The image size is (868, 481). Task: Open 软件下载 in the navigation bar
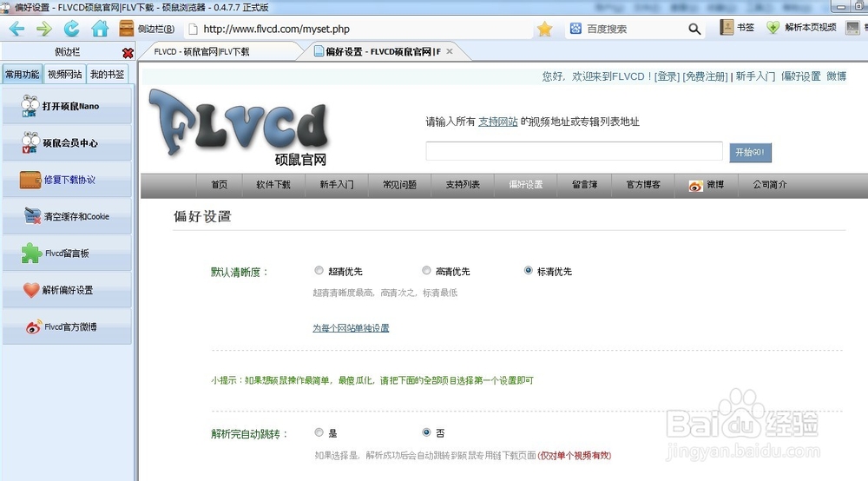click(x=273, y=184)
